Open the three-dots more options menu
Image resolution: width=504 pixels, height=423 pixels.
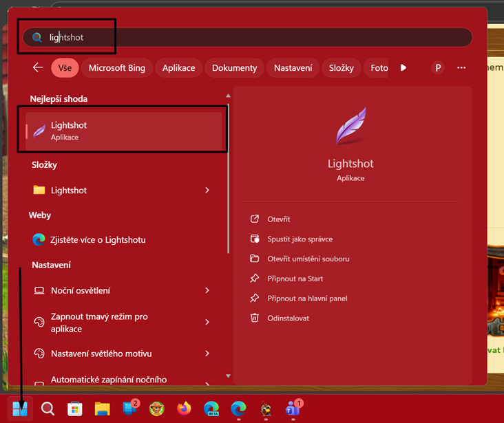[x=461, y=68]
